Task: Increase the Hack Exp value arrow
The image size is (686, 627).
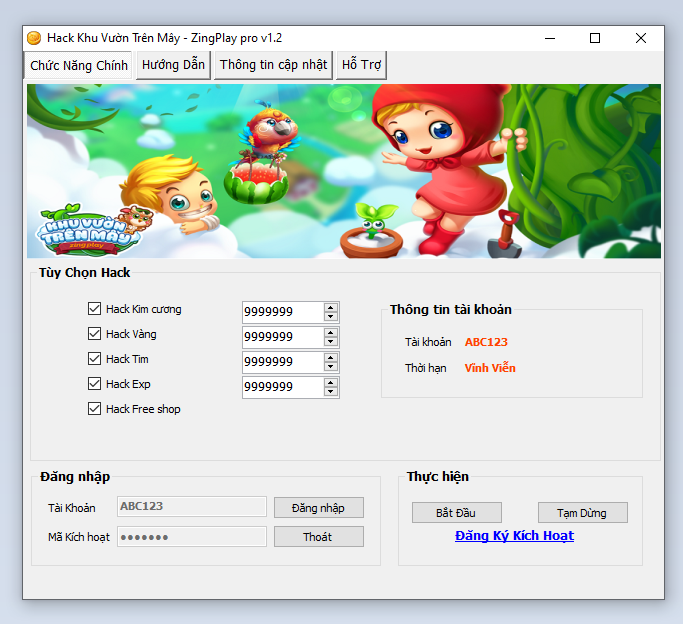Action: pos(331,382)
